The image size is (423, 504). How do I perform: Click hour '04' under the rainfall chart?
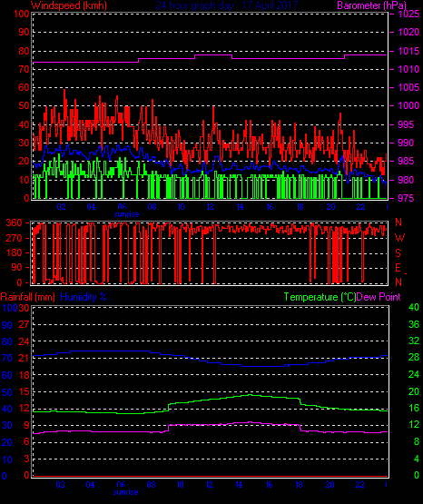90,485
